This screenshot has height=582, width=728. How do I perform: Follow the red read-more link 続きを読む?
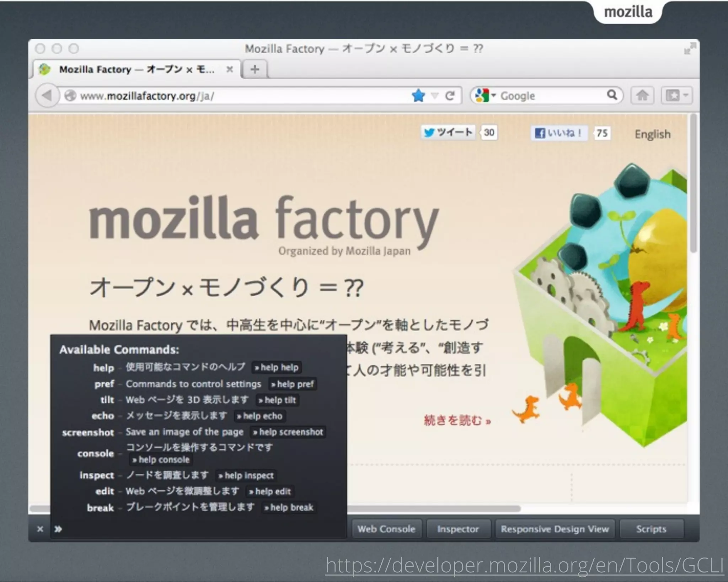click(457, 420)
